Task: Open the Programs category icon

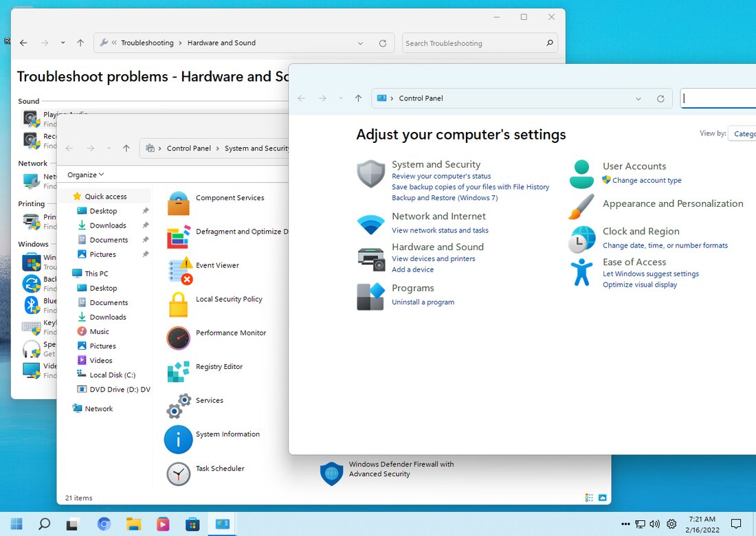Action: tap(370, 296)
